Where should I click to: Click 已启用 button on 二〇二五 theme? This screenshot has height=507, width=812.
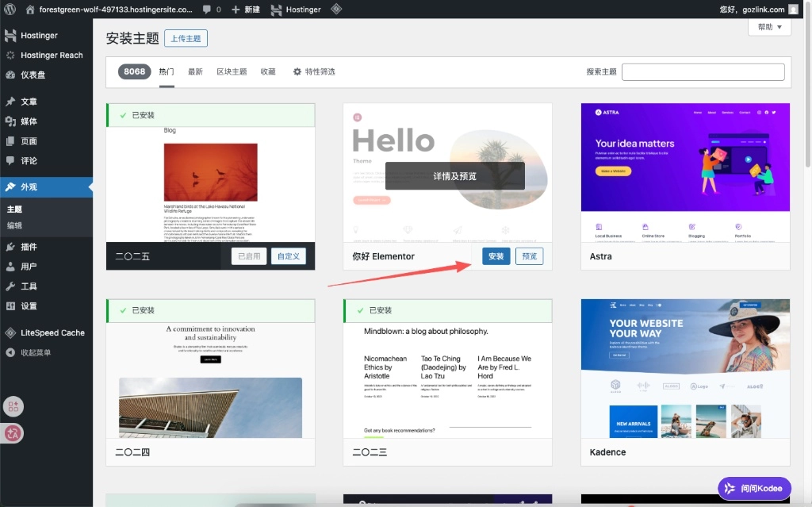click(249, 256)
